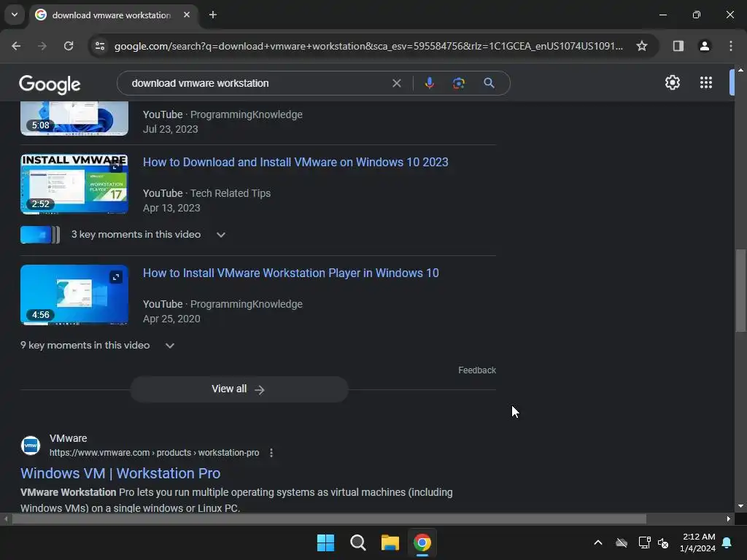The height and width of the screenshot is (560, 747).
Task: Play the 4:56 video thumbnail
Action: tap(74, 295)
